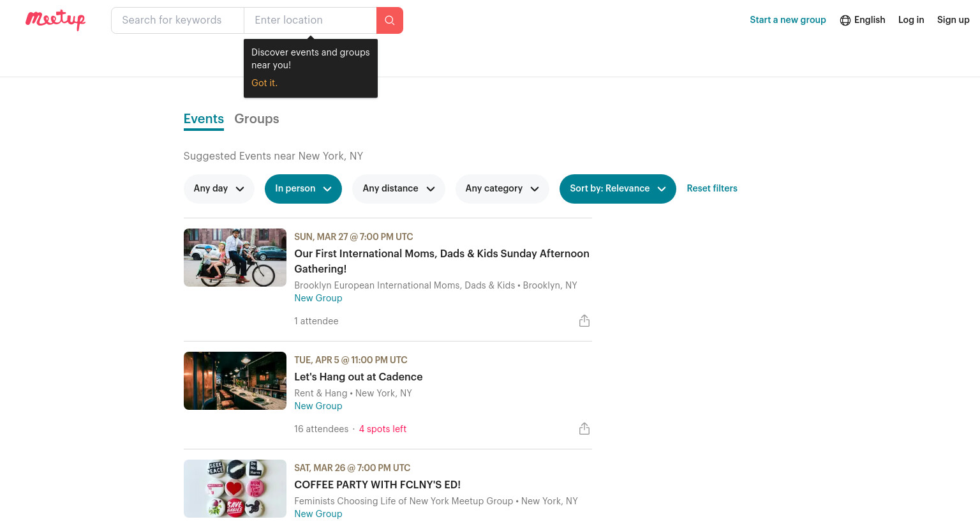
Task: Open the Cadence bar interior thumbnail
Action: 235,380
